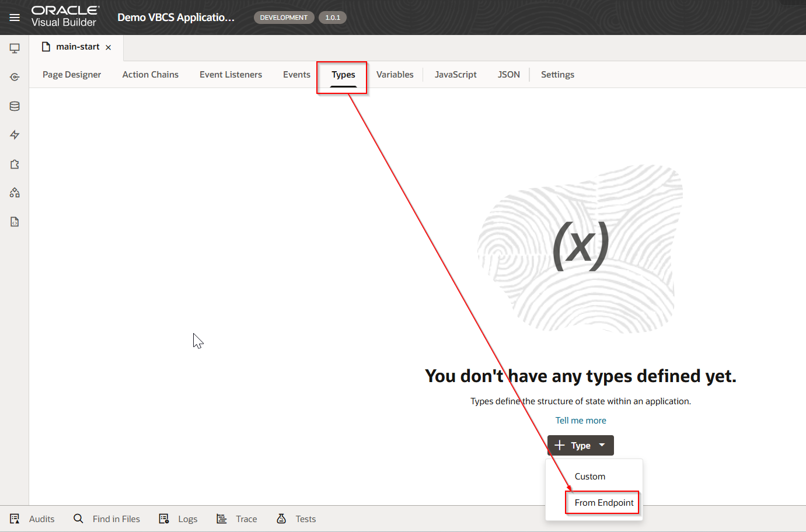Show the Tests panel
Viewport: 806px width, 532px height.
[x=296, y=519]
